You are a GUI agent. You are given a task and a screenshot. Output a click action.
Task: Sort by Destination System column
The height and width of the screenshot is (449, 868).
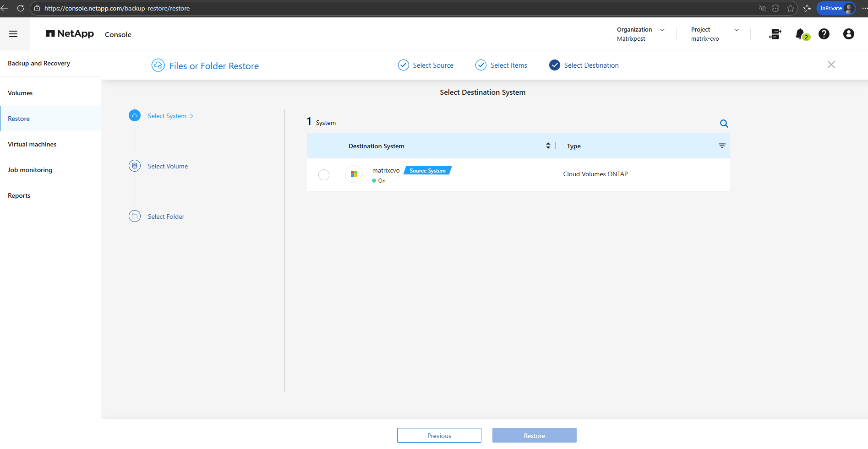pyautogui.click(x=548, y=146)
